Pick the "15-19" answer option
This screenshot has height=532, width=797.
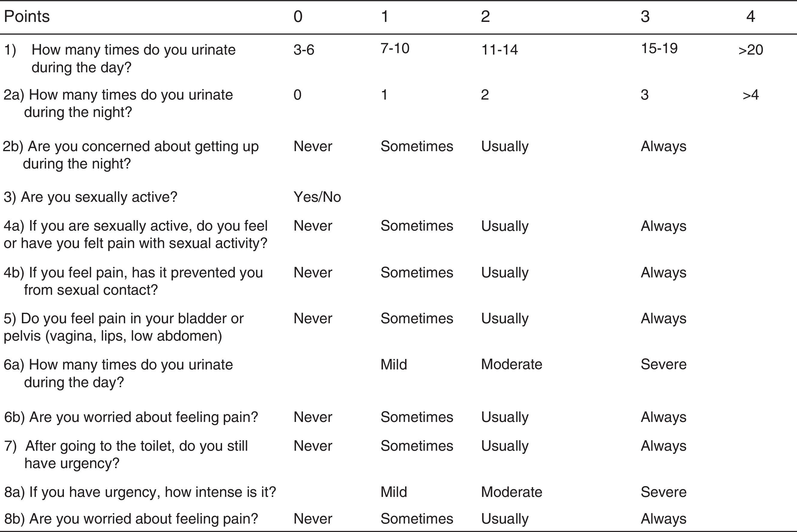(659, 49)
